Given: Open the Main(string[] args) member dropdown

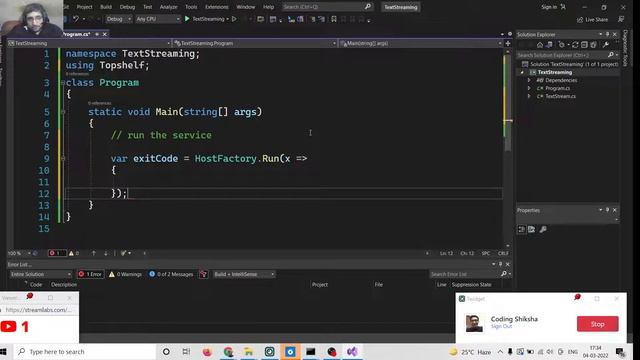Looking at the screenshot, I should click(421, 43).
